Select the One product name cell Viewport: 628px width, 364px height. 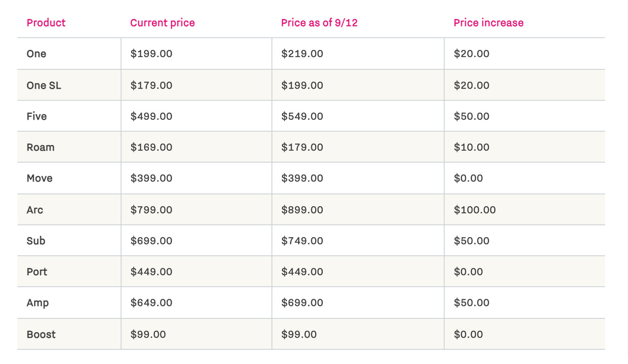coord(36,54)
